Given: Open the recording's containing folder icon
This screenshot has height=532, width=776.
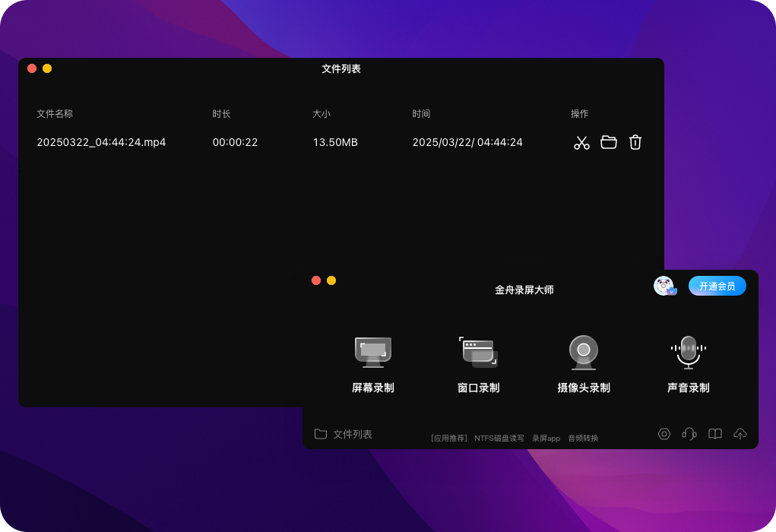Looking at the screenshot, I should [x=608, y=142].
